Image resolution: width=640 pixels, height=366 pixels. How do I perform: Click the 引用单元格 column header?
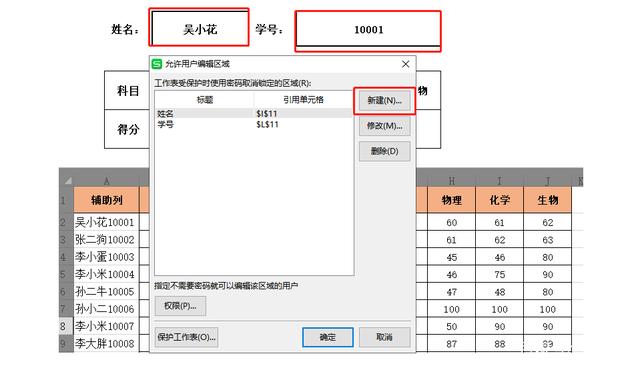click(x=303, y=100)
